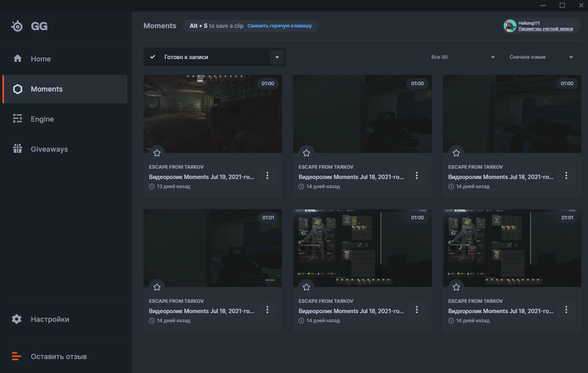Click title Видеоролик Moments Jul 19, 2021

(201, 177)
